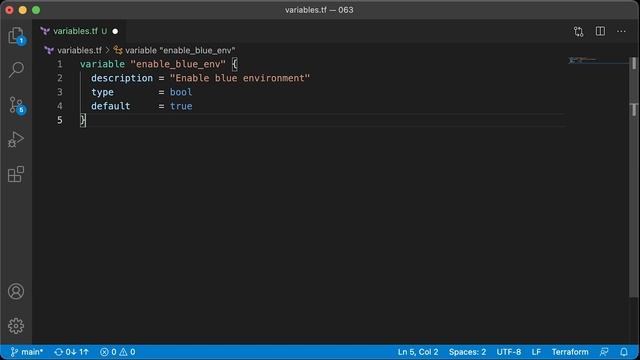The image size is (640, 360).
Task: Click the "enable_blue_env" name on line 1
Action: click(x=178, y=64)
